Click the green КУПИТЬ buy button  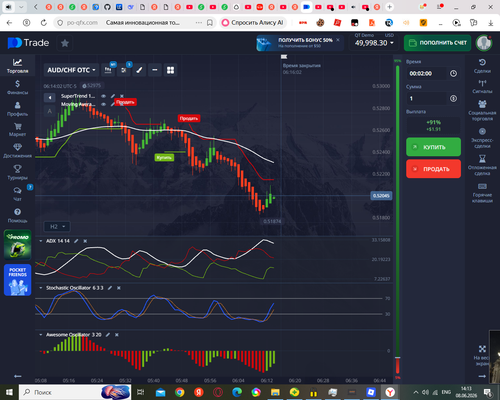[x=433, y=147]
